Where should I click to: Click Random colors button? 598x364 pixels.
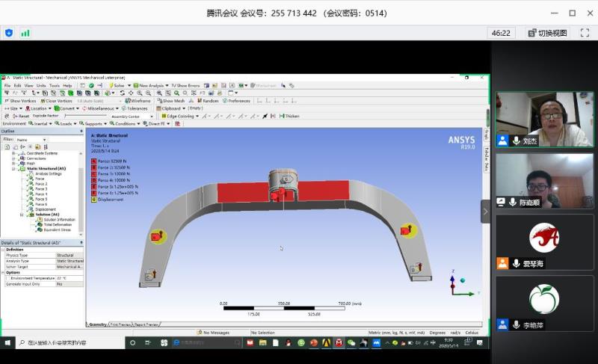click(x=208, y=101)
